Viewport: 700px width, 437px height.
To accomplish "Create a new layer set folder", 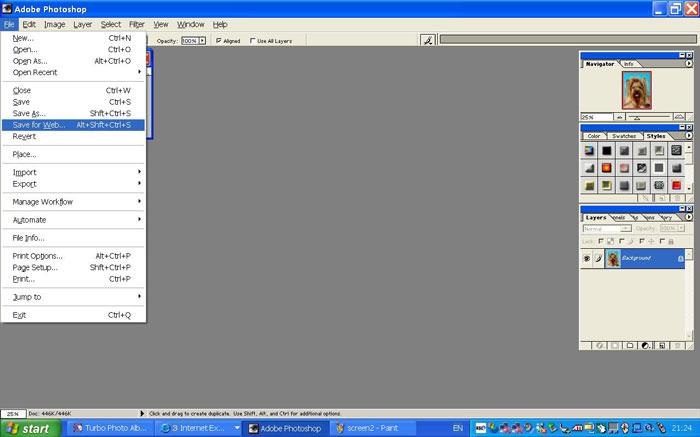I will [629, 345].
